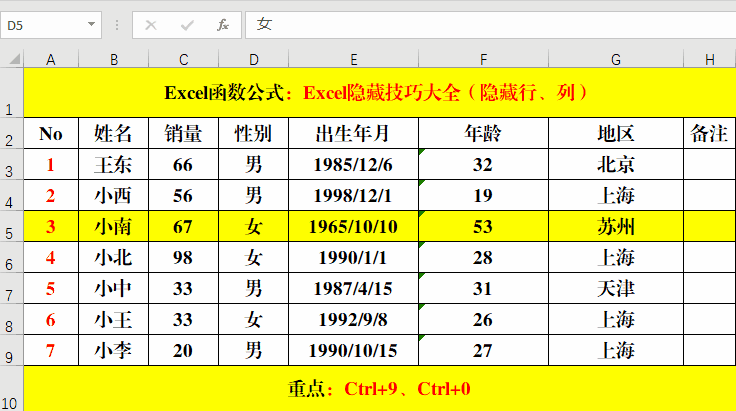
Task: Click the cell with name '小北'
Action: coord(114,257)
